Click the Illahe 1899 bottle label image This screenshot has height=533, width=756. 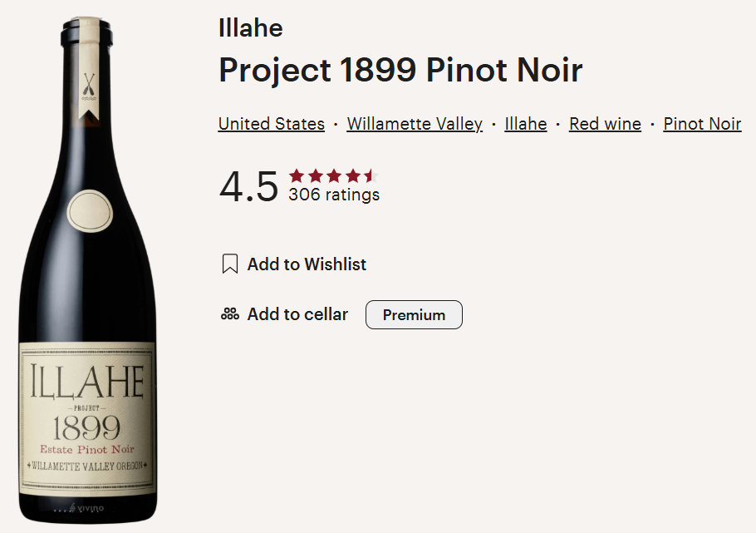87,417
